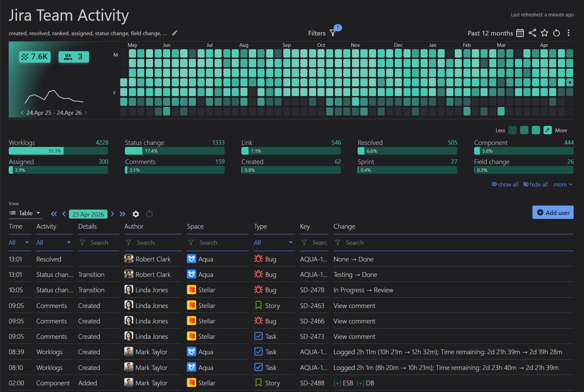Open table settings gear icon
The image size is (584, 392).
click(136, 214)
